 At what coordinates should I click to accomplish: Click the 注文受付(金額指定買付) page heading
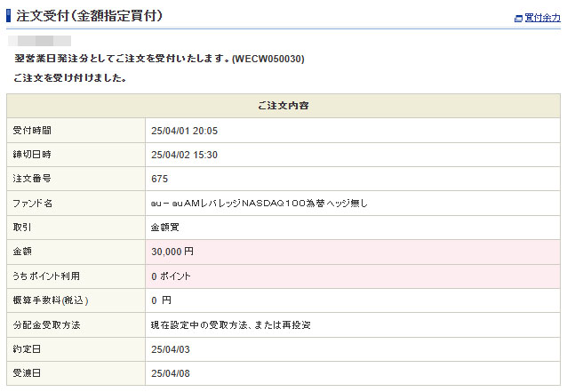pyautogui.click(x=89, y=16)
